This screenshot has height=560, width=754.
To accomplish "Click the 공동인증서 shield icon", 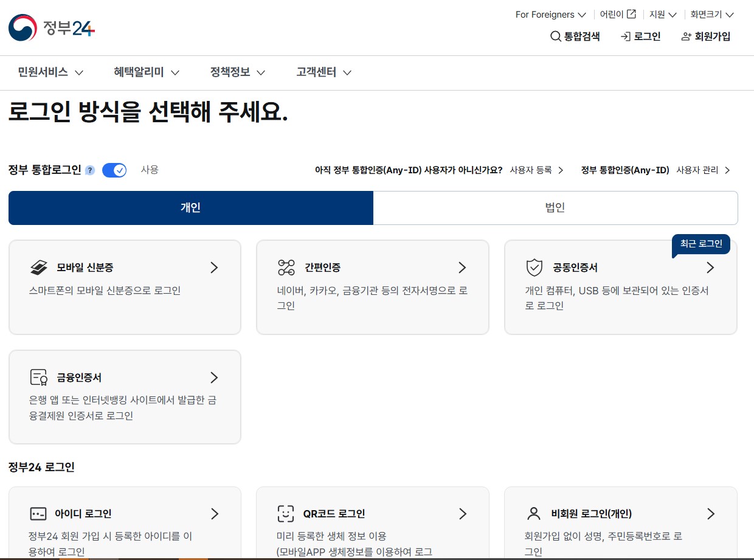I will pyautogui.click(x=534, y=268).
